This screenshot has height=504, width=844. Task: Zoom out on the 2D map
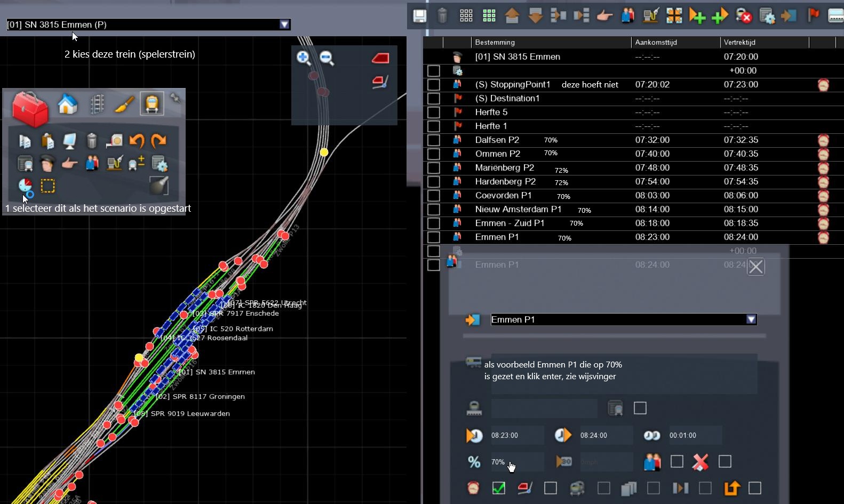click(327, 58)
